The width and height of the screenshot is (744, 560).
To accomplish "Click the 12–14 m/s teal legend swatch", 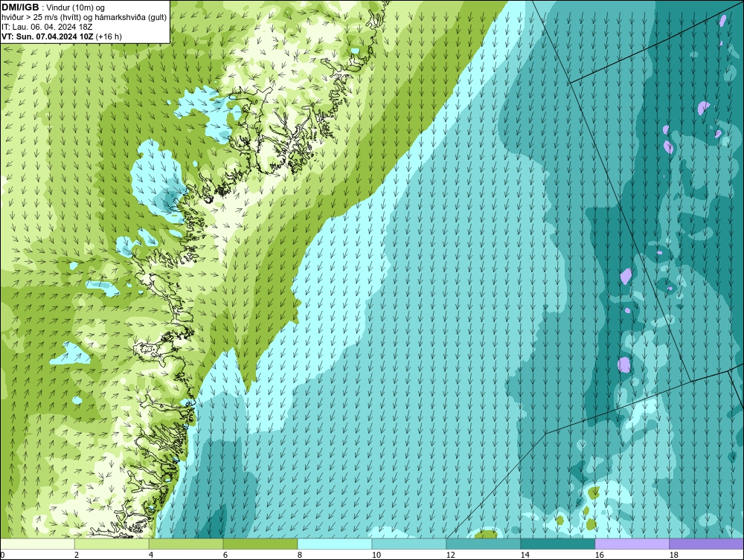I will click(x=484, y=544).
